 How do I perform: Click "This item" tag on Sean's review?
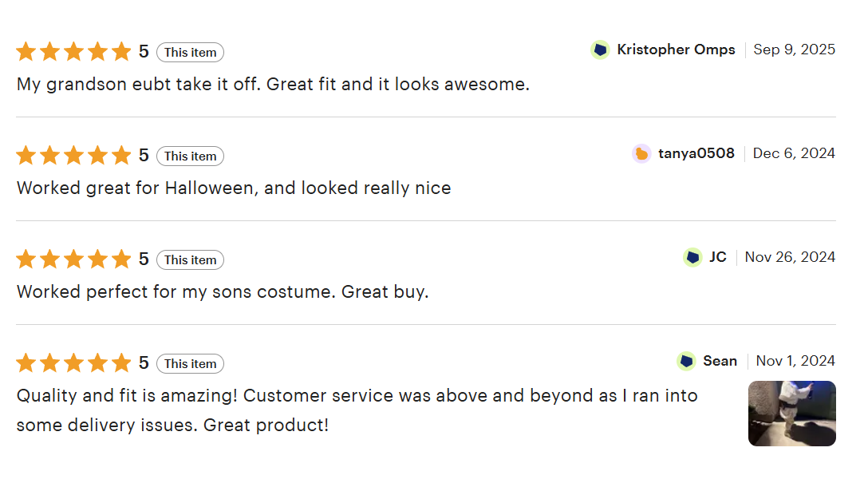click(190, 364)
